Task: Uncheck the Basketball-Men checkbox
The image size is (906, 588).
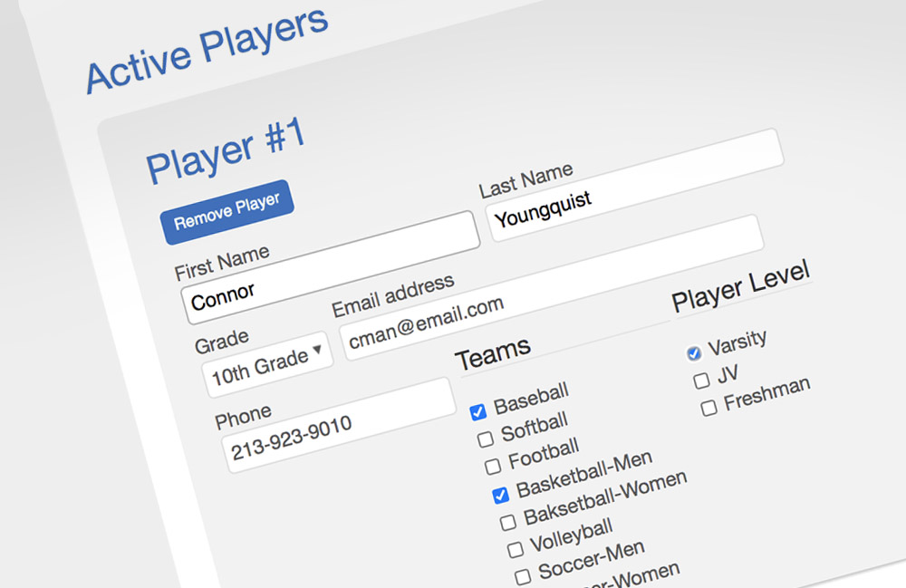Action: pyautogui.click(x=500, y=495)
